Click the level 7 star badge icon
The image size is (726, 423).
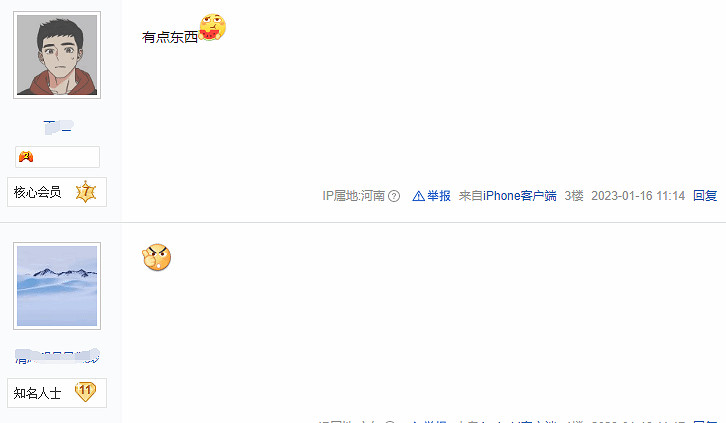pos(86,192)
